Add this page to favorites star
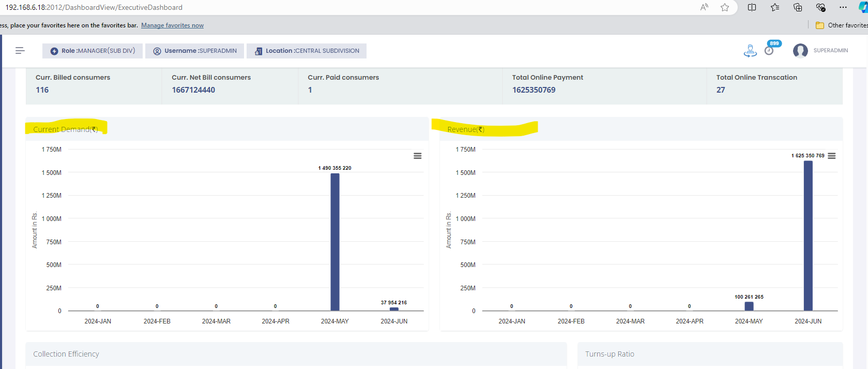This screenshot has height=369, width=868. click(x=725, y=7)
